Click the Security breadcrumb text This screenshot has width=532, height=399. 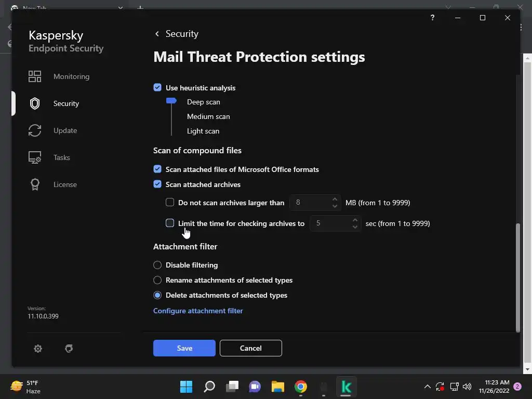[182, 34]
